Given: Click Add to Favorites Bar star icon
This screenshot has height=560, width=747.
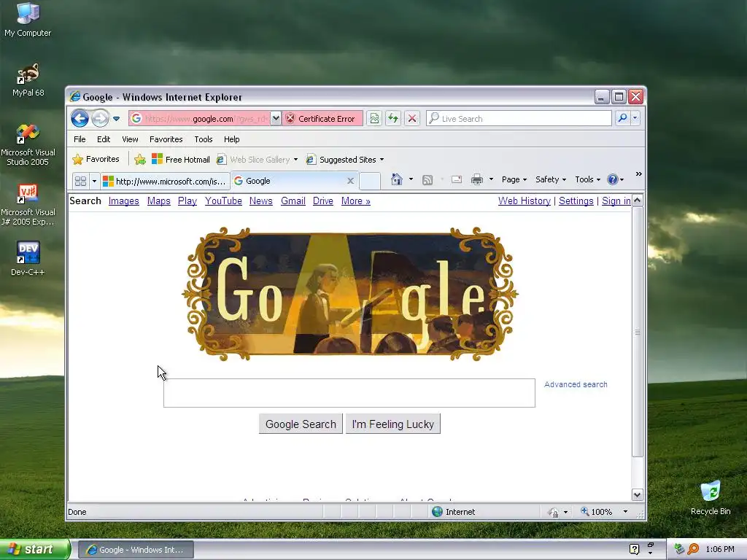Looking at the screenshot, I should point(139,160).
